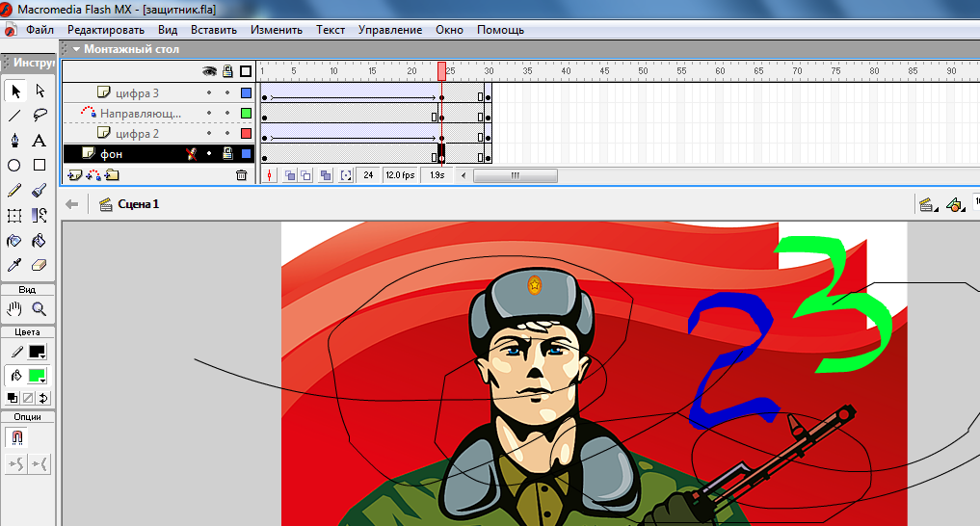Open the Файл menu
This screenshot has width=980, height=526.
pos(40,29)
